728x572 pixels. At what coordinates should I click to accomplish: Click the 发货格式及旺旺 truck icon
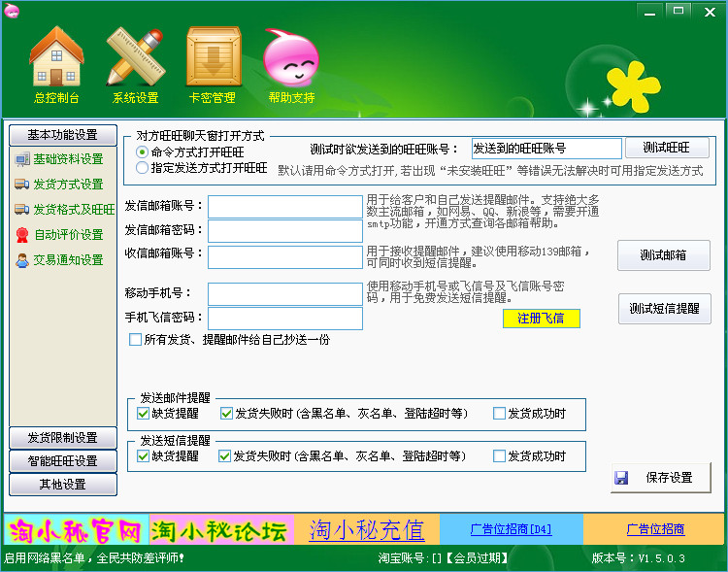click(x=21, y=209)
